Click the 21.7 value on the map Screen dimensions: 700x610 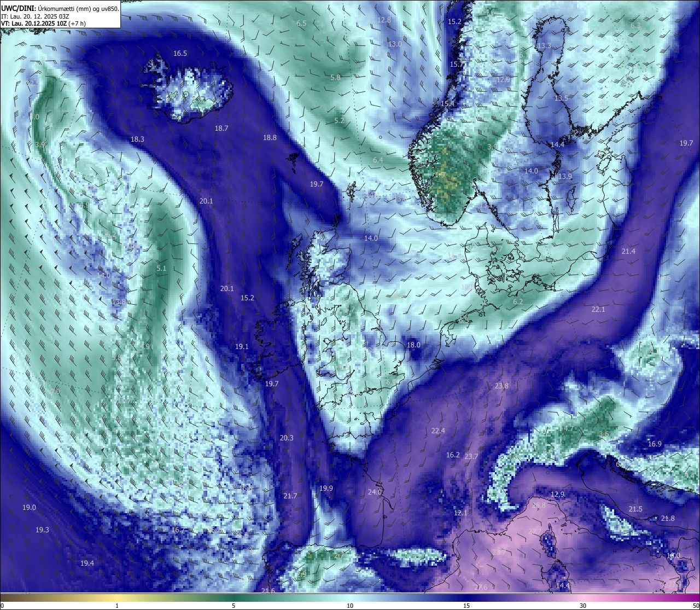click(x=290, y=496)
